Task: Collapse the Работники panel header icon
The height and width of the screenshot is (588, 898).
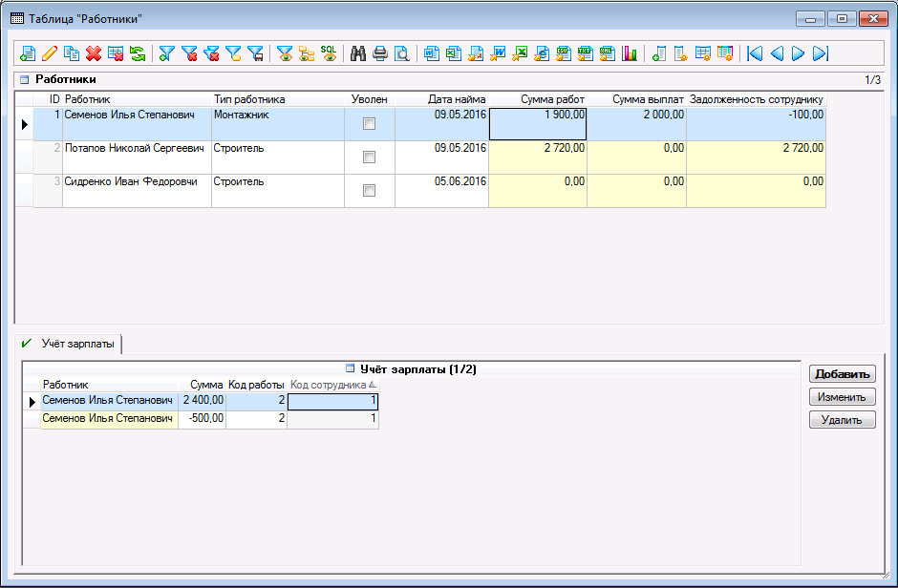Action: coord(24,79)
